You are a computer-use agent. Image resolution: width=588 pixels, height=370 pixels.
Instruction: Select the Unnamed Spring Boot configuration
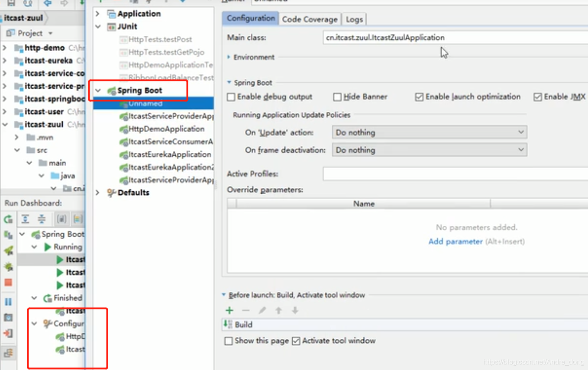153,103
